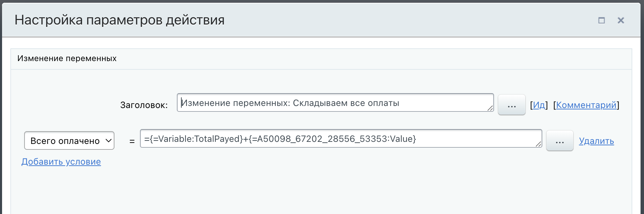Image resolution: width=644 pixels, height=214 pixels.
Task: Grab resize handle of Заголовок textarea
Action: tap(490, 108)
